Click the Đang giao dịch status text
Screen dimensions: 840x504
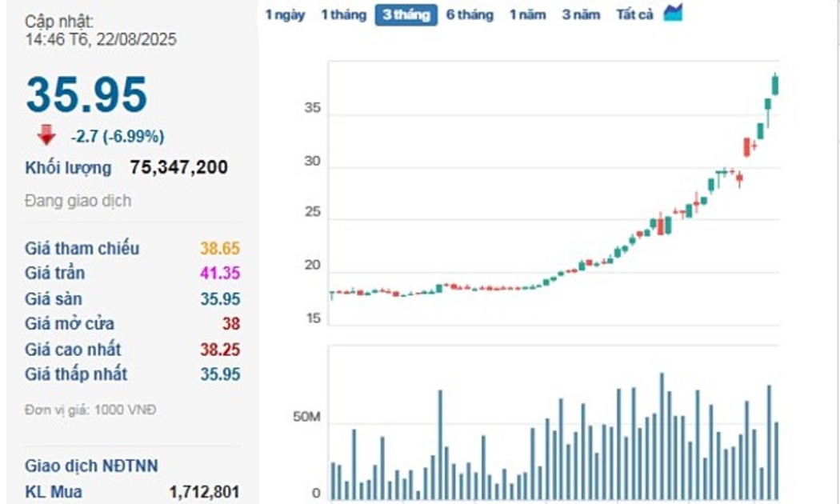click(78, 201)
